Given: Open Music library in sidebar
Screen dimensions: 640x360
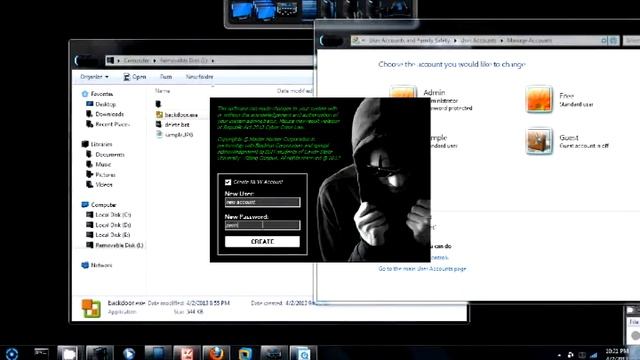Looking at the screenshot, I should [99, 164].
